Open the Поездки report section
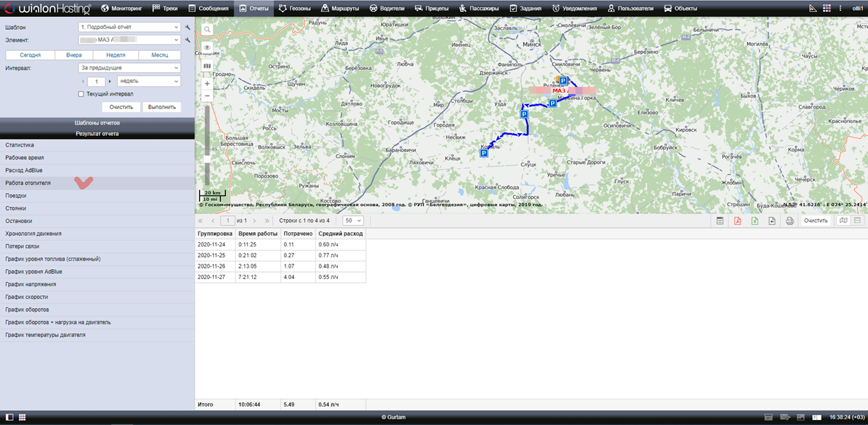The image size is (868, 425). [x=16, y=195]
